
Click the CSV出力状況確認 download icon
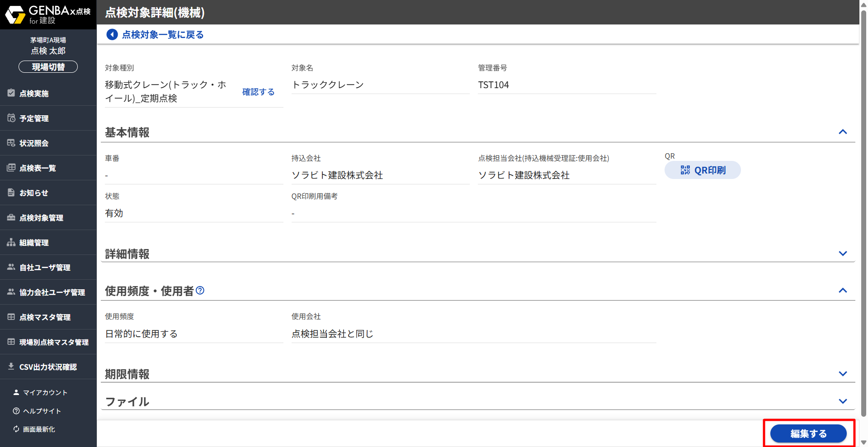(x=11, y=367)
